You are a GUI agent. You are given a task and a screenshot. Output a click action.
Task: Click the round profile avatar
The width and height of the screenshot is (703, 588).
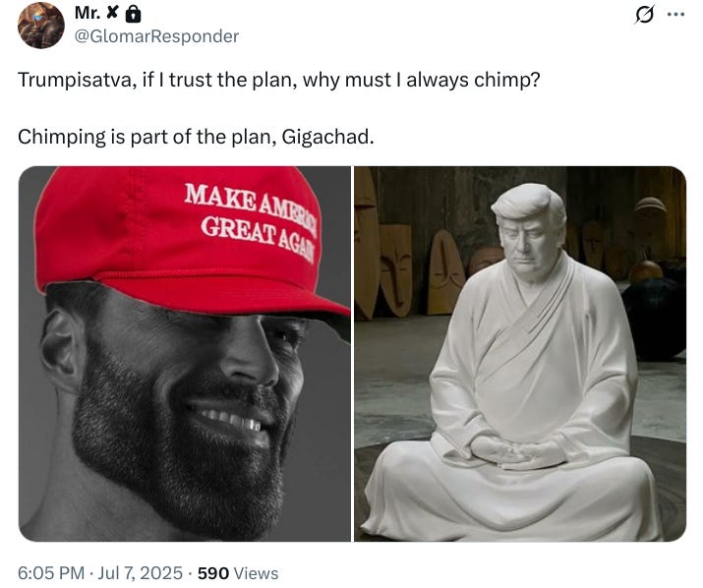tap(40, 26)
